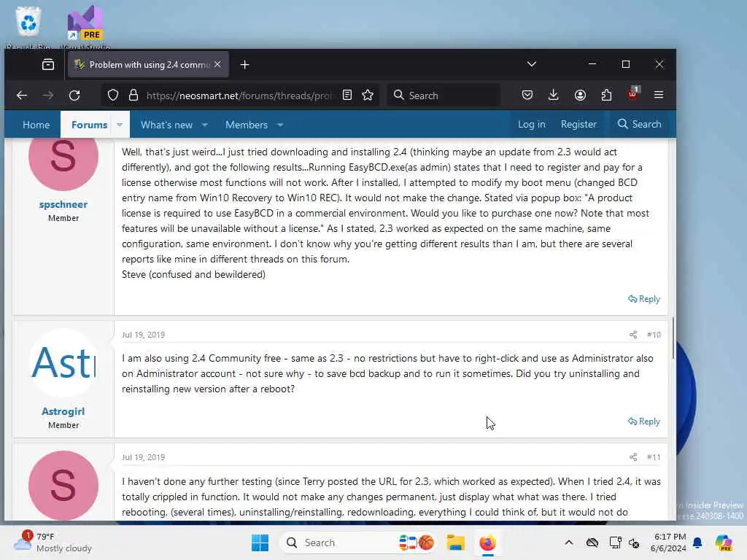
Task: Click the cloud sync tray icon
Action: pos(592,542)
